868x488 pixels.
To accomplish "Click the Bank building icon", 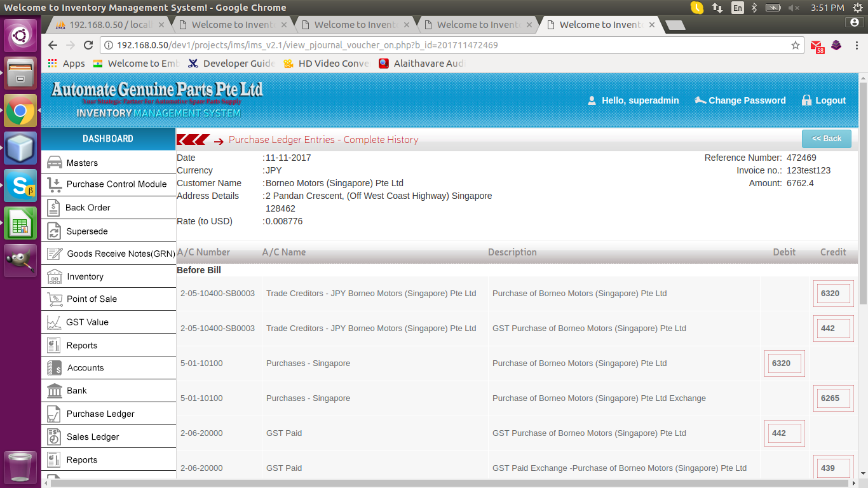I will pos(55,391).
